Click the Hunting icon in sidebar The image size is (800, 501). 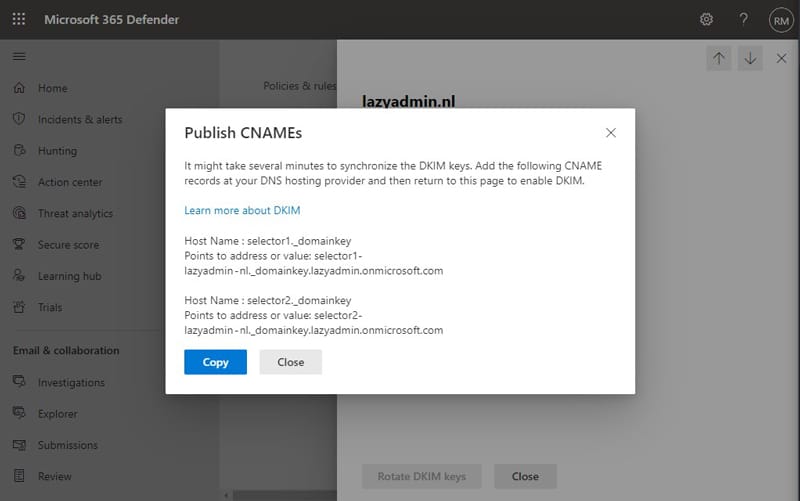(x=19, y=151)
